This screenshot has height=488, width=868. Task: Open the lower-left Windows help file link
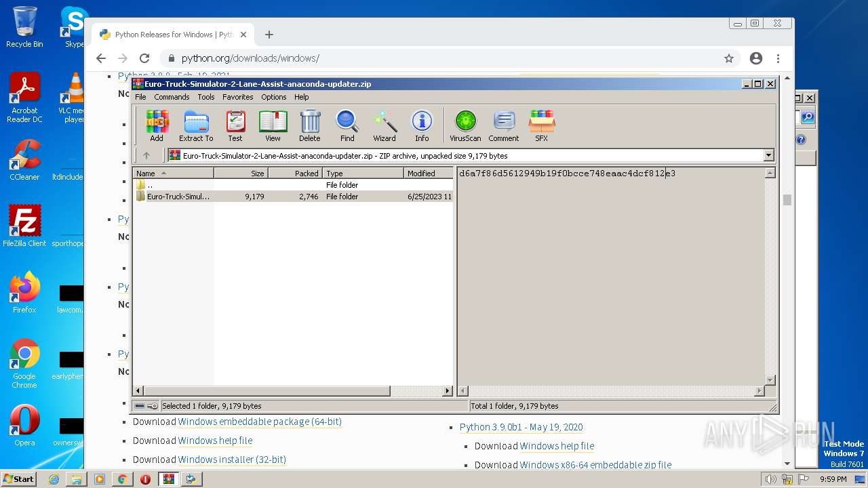tap(215, 441)
